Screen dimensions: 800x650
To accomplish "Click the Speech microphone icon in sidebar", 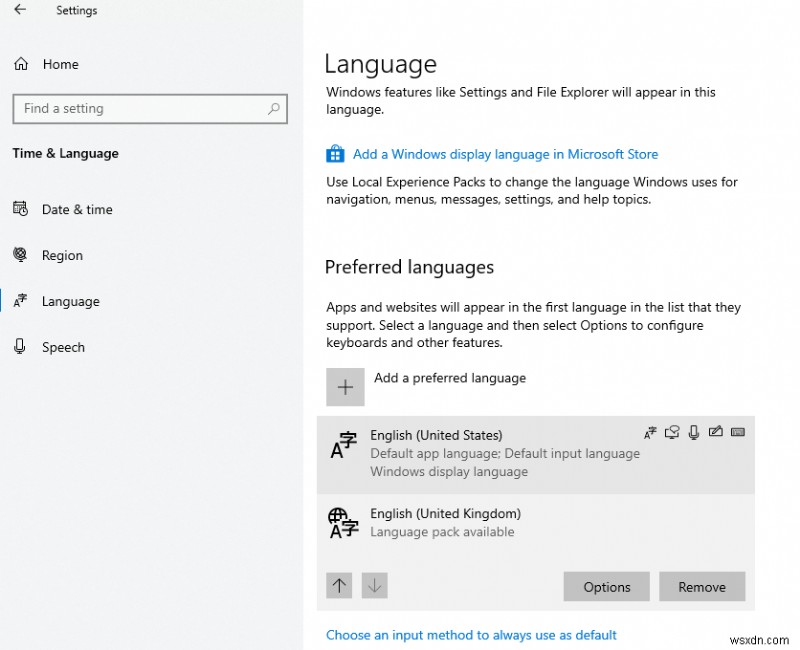I will coord(21,347).
